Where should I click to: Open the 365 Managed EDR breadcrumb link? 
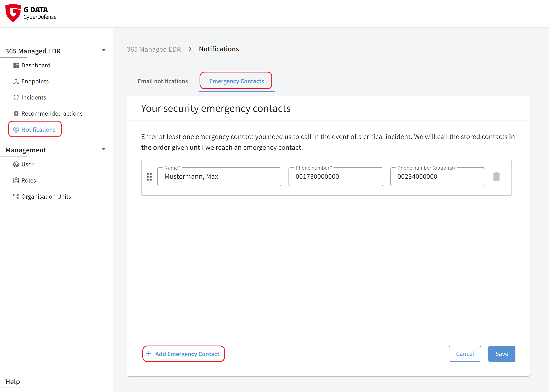point(154,49)
